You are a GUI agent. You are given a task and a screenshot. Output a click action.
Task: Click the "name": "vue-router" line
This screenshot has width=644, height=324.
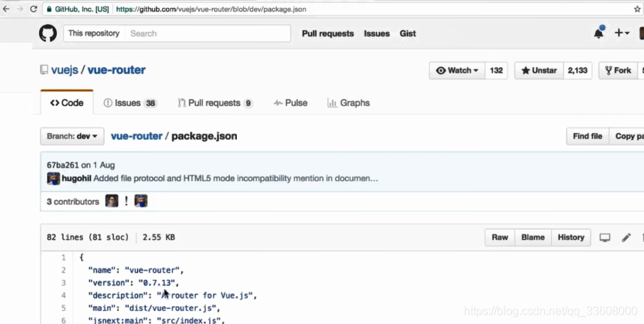coord(135,270)
